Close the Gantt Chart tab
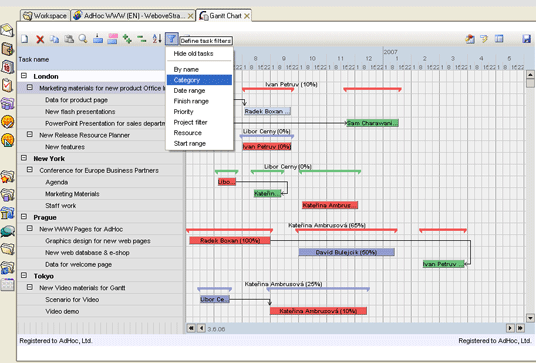This screenshot has width=536, height=363. coord(246,16)
